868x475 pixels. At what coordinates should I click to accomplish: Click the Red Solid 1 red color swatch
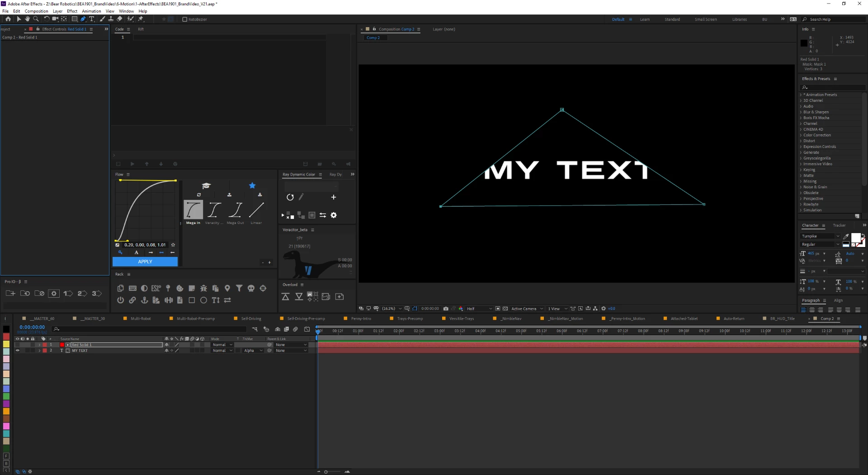[x=62, y=345]
